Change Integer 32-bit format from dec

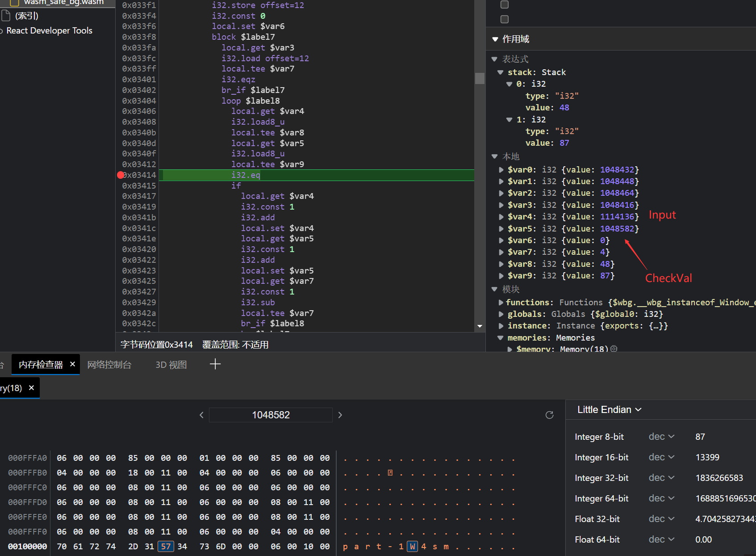661,478
